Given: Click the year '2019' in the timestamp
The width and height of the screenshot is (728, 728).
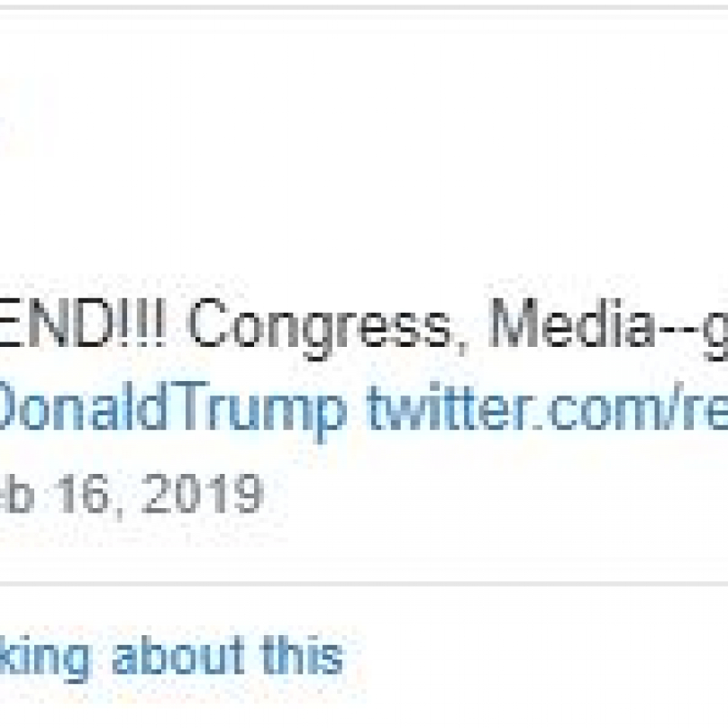Looking at the screenshot, I should 203,494.
